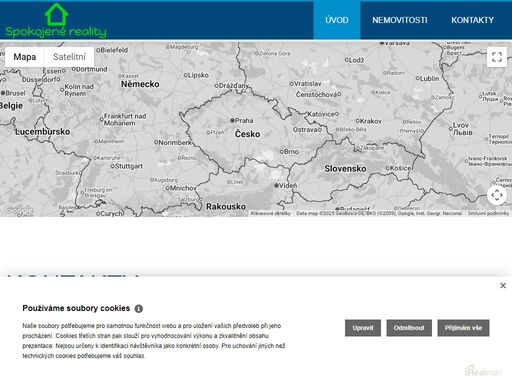Select Mapa map type
The height and width of the screenshot is (384, 512).
(x=25, y=57)
